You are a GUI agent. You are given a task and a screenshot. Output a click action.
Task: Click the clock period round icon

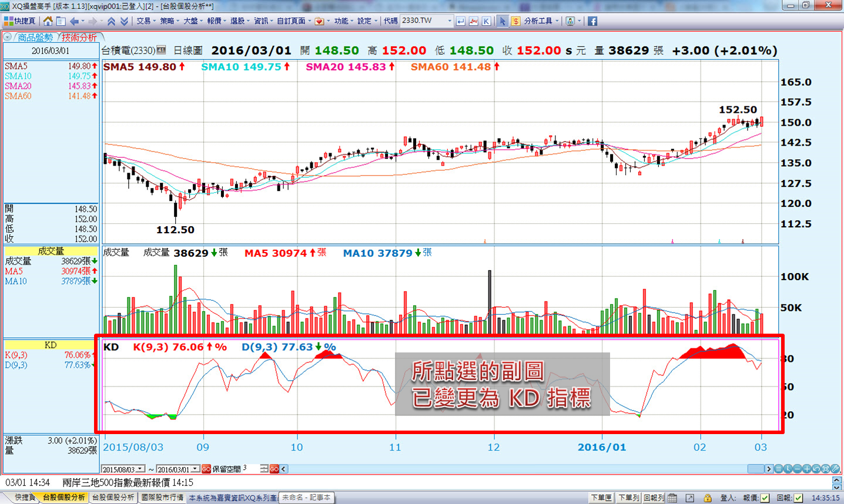click(x=788, y=469)
